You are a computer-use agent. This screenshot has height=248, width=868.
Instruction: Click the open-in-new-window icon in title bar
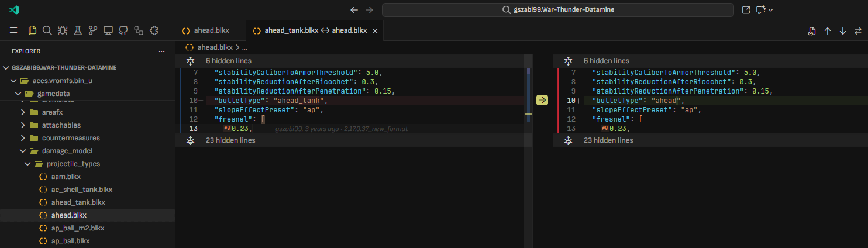pos(746,10)
